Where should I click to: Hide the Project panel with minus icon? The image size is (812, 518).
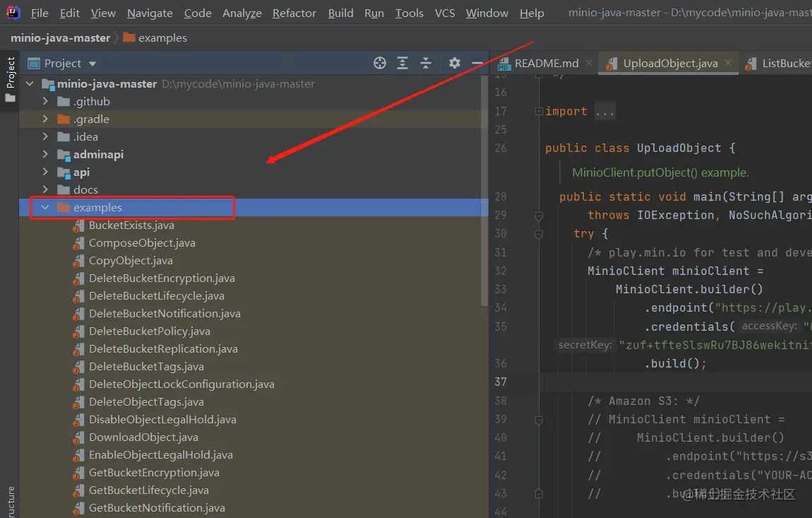point(477,64)
